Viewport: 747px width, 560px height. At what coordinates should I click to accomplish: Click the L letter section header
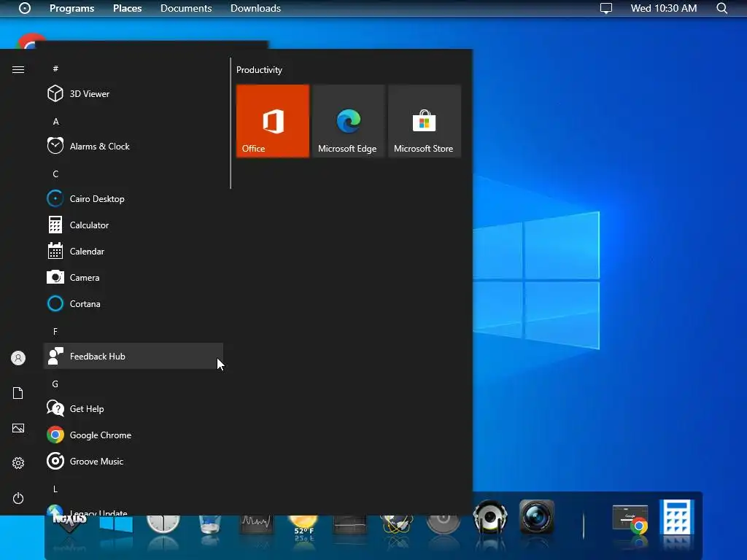point(55,489)
